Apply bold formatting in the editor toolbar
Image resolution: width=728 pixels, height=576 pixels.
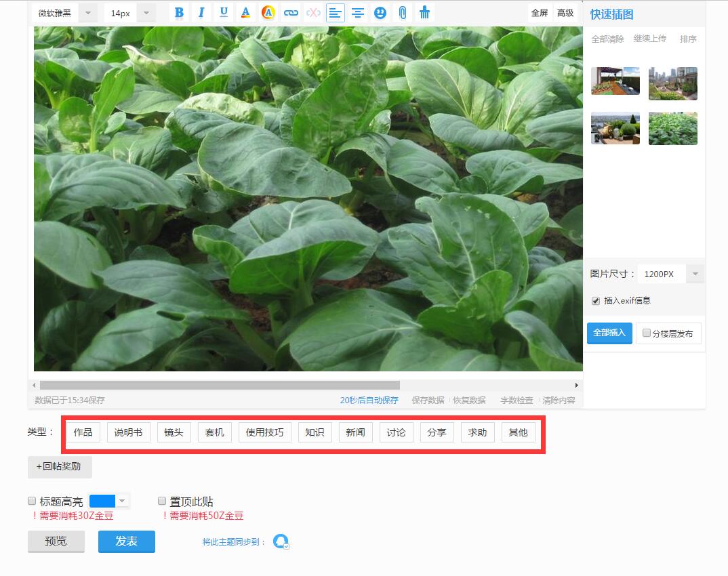click(178, 12)
